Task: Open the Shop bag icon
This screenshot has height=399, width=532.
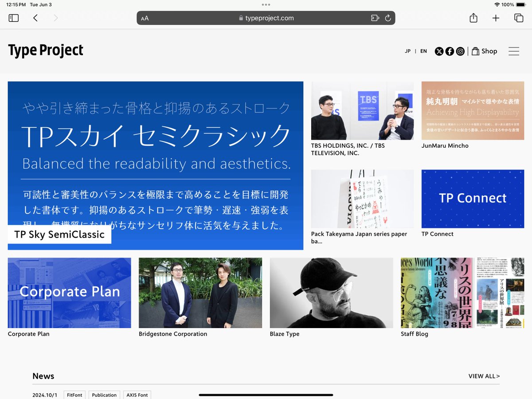Action: click(x=475, y=51)
